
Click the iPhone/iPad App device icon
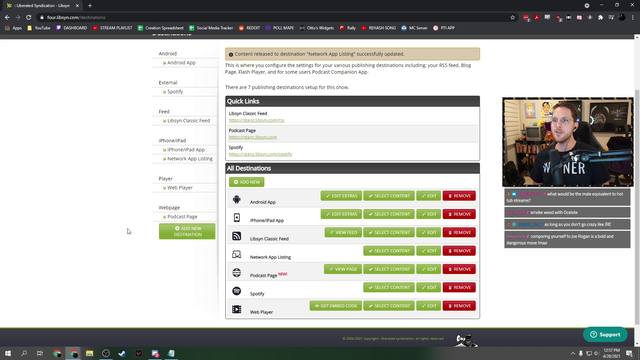tap(236, 218)
